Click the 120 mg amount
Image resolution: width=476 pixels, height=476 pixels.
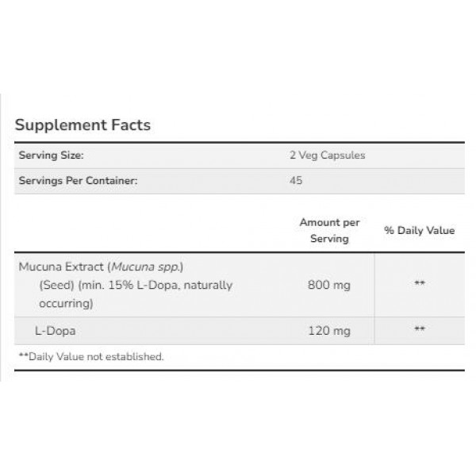[x=329, y=328]
